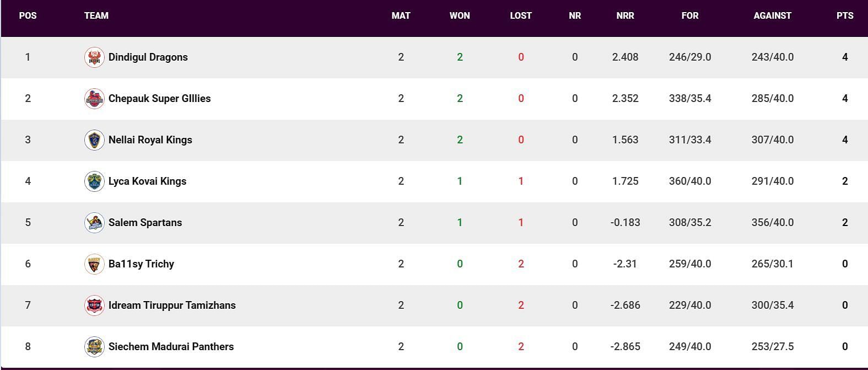Open the Siechem Madurai Panthers team name
The width and height of the screenshot is (868, 370).
[x=171, y=347]
